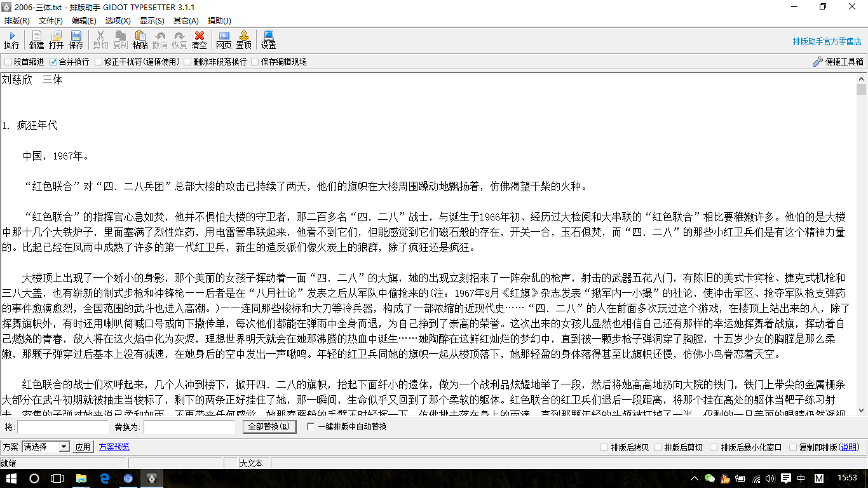Open File Explorer from the taskbar
The image size is (868, 488).
tap(81, 478)
